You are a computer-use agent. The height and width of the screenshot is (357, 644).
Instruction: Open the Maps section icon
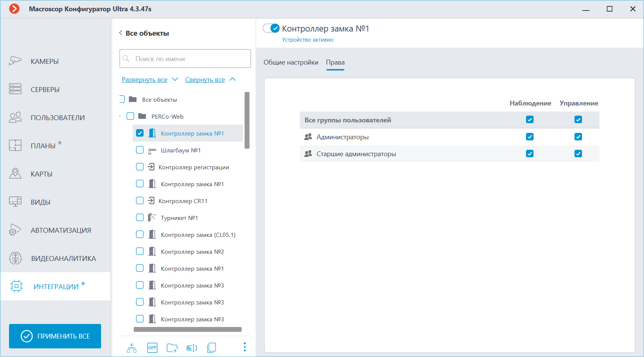coord(15,173)
